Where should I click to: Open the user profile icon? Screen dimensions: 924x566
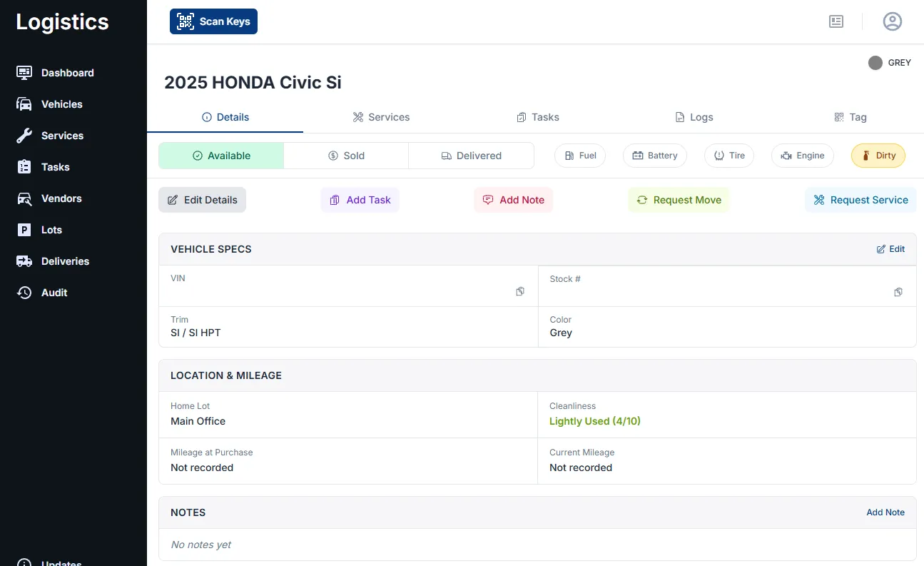[893, 21]
